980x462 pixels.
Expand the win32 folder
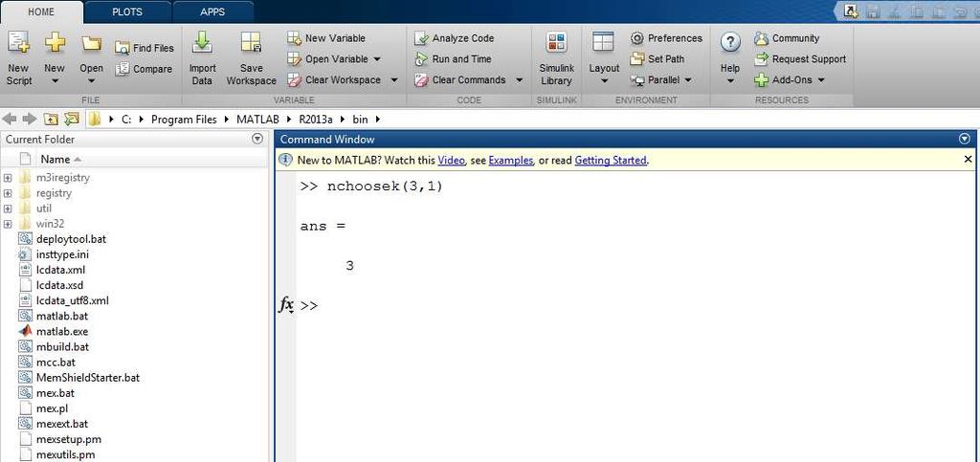(x=8, y=224)
